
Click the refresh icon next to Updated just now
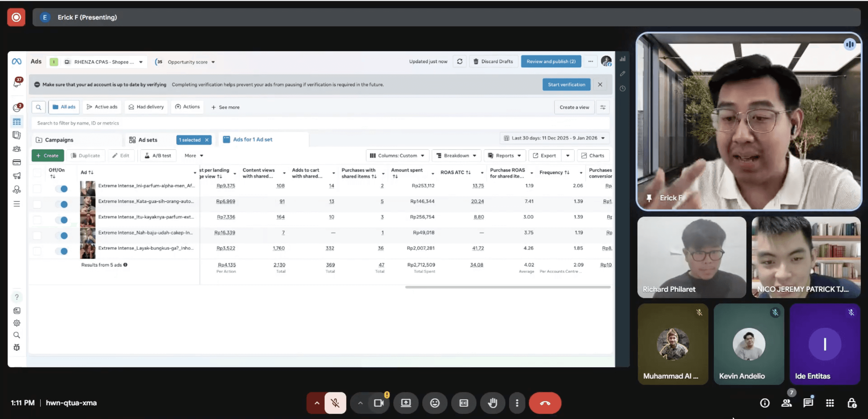[460, 61]
